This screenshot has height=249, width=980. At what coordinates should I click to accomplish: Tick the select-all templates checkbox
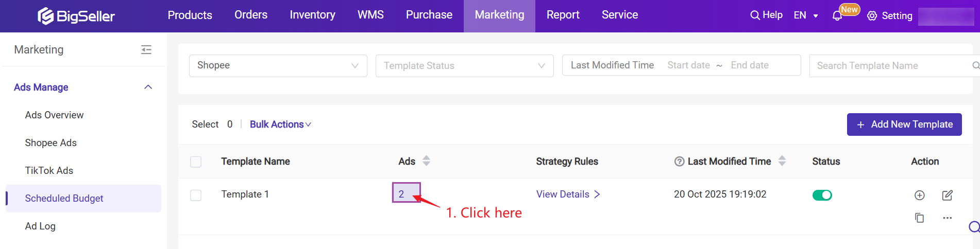pyautogui.click(x=196, y=162)
